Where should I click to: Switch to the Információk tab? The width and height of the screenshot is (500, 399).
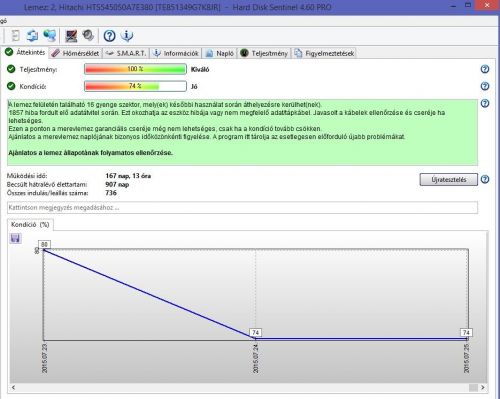[x=176, y=53]
